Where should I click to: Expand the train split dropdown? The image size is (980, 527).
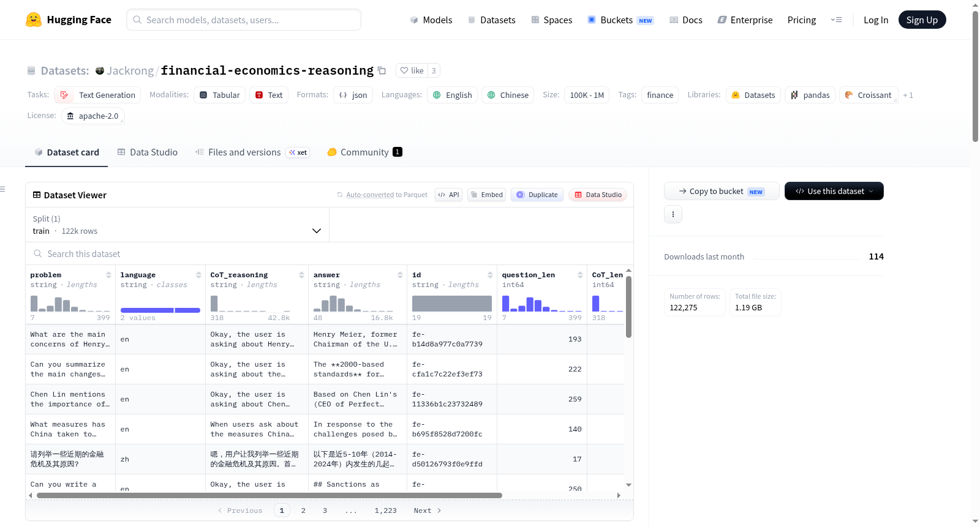(x=177, y=225)
